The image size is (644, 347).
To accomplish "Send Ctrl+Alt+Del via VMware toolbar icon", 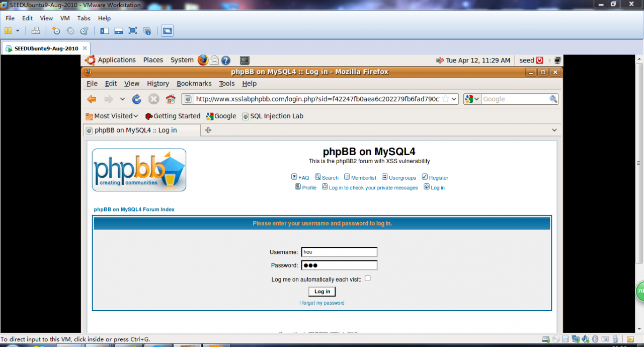I will point(36,31).
